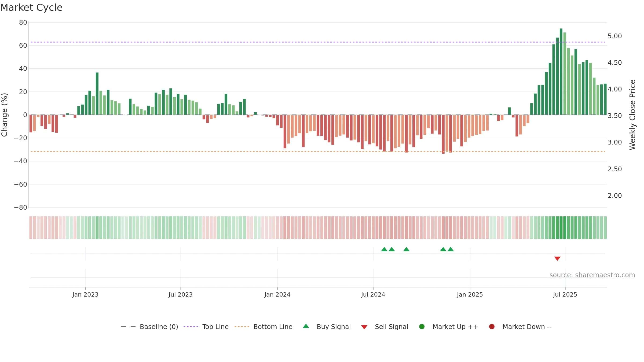Select the first buy signal triangle after Jul 2024
644x362 pixels.
tap(384, 249)
